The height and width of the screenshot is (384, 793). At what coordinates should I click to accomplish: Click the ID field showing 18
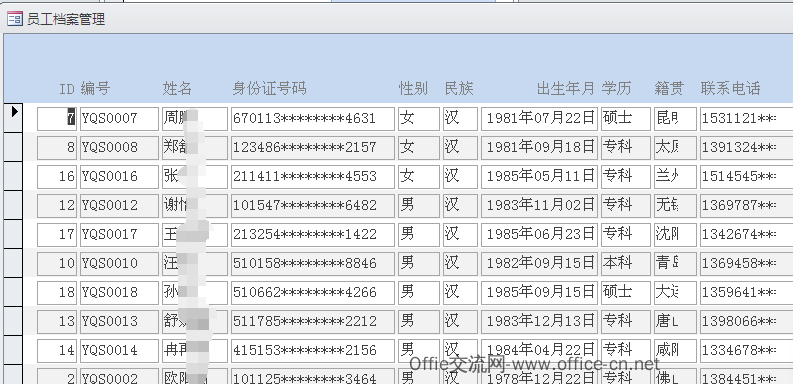(57, 292)
